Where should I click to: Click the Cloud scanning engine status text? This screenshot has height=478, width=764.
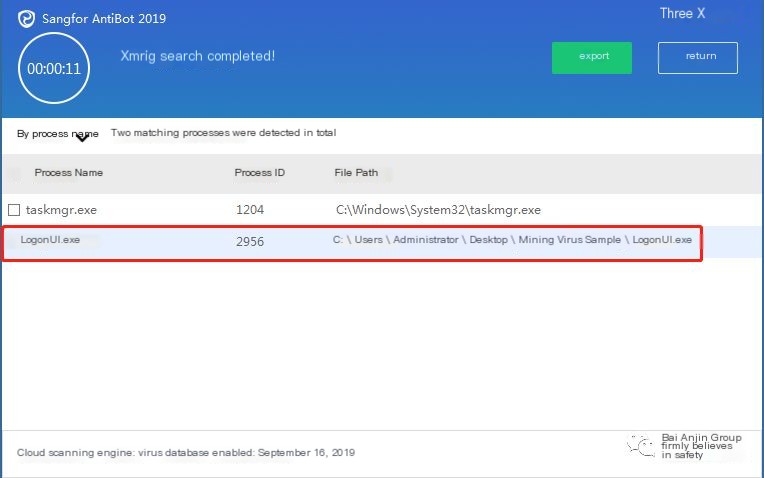click(x=186, y=453)
